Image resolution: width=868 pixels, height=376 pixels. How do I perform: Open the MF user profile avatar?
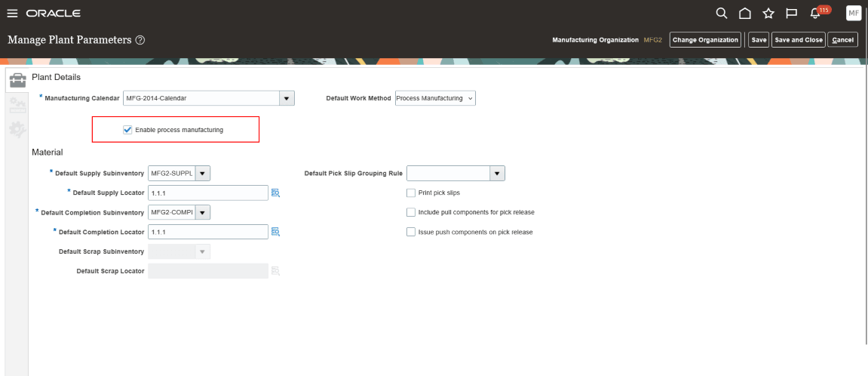[854, 14]
